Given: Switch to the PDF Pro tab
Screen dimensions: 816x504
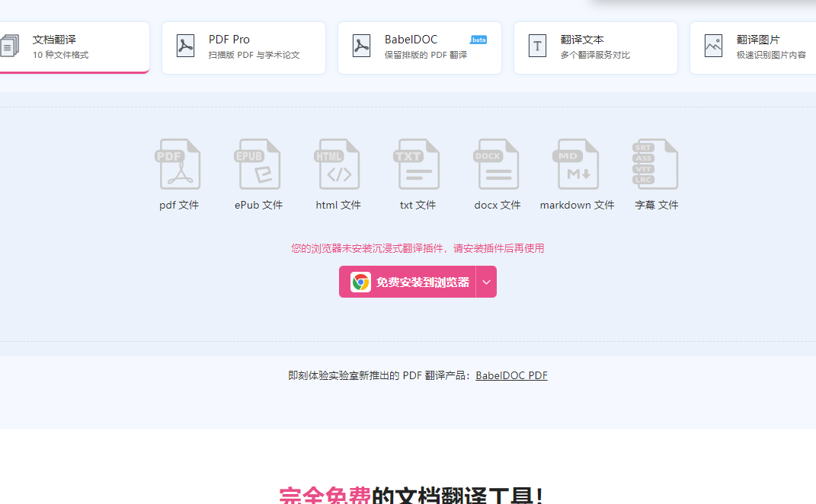Looking at the screenshot, I should point(244,47).
